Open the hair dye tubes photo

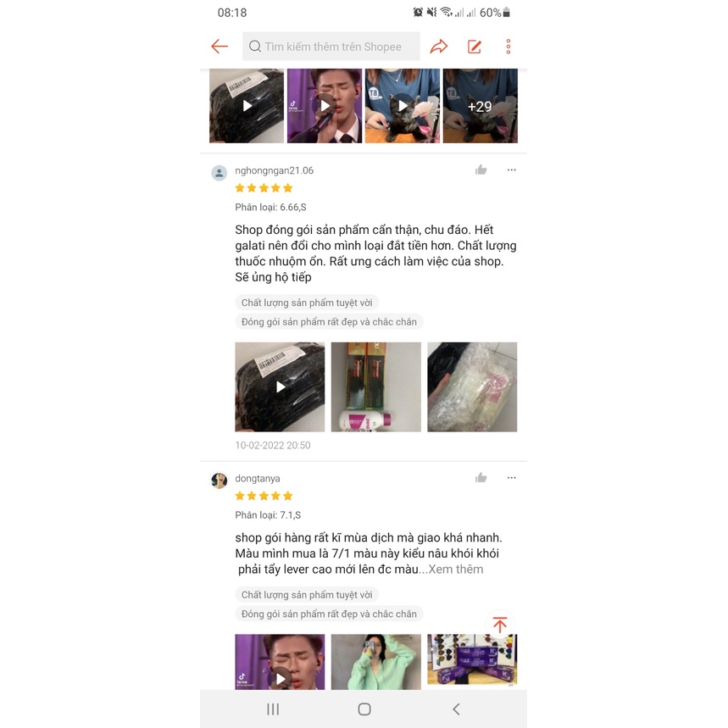(x=376, y=386)
